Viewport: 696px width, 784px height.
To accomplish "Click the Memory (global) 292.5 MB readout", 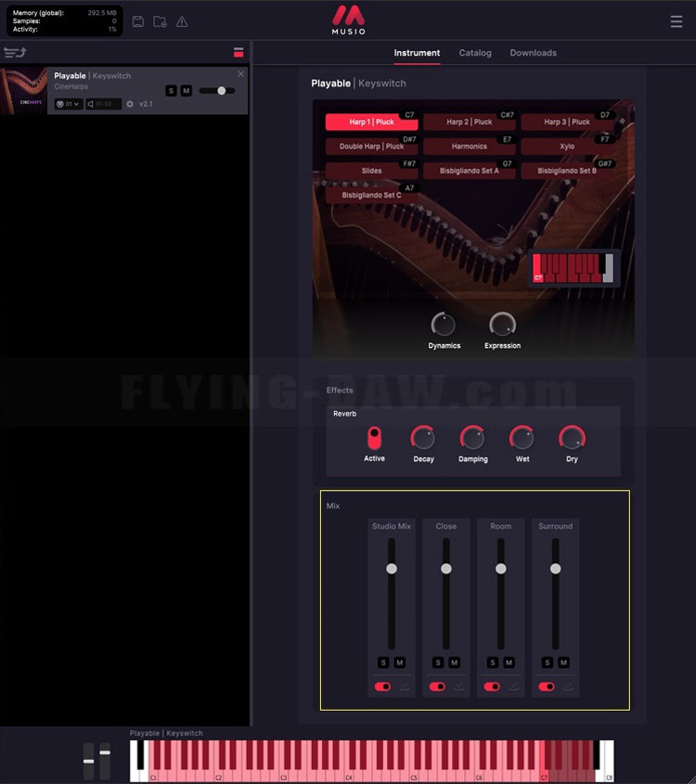I will tap(65, 12).
